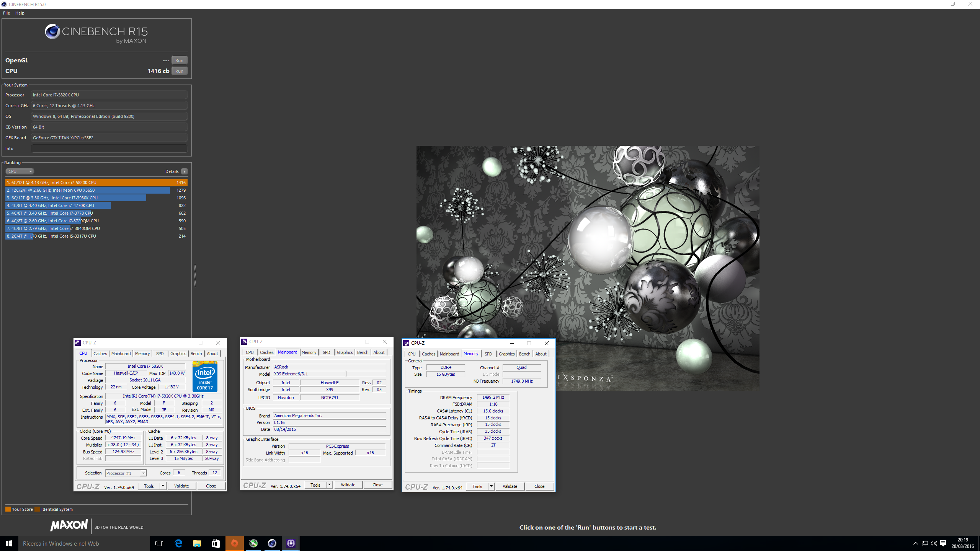Click the Cinebench title bar icon
Screen dimensions: 980x551
[x=4, y=4]
